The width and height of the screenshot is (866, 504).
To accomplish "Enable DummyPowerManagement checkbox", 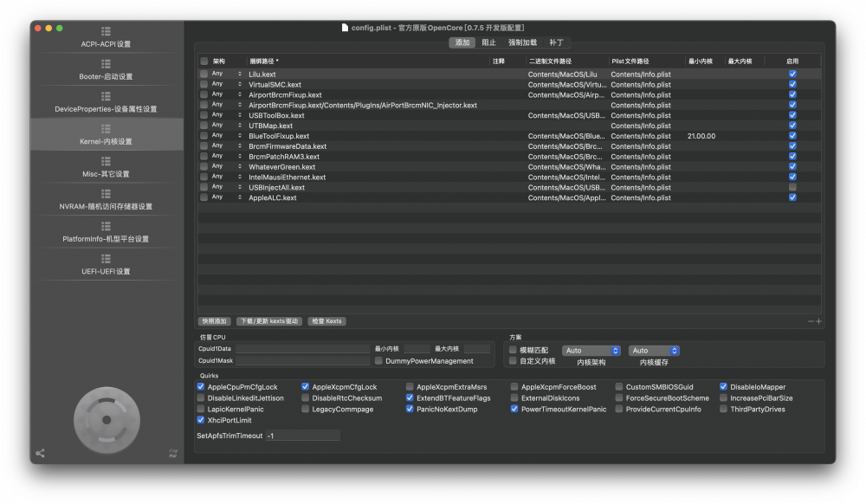I will (378, 361).
